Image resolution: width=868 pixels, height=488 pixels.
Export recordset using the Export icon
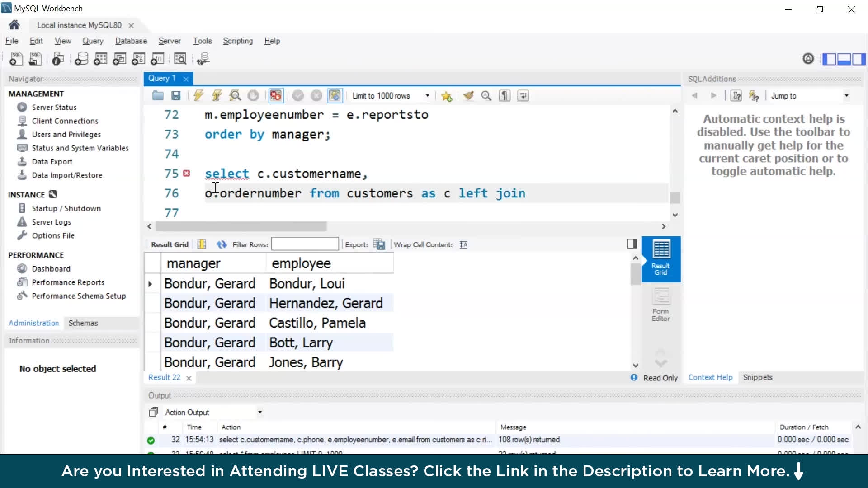click(x=379, y=244)
